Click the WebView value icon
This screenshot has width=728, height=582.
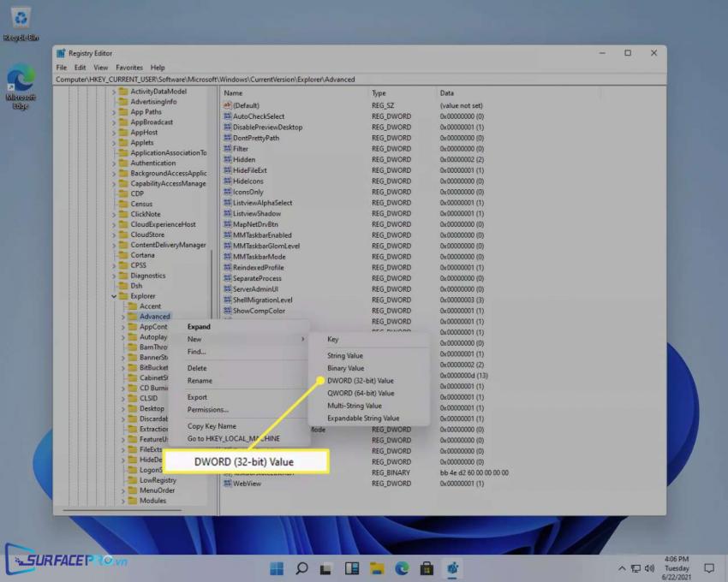pyautogui.click(x=228, y=483)
